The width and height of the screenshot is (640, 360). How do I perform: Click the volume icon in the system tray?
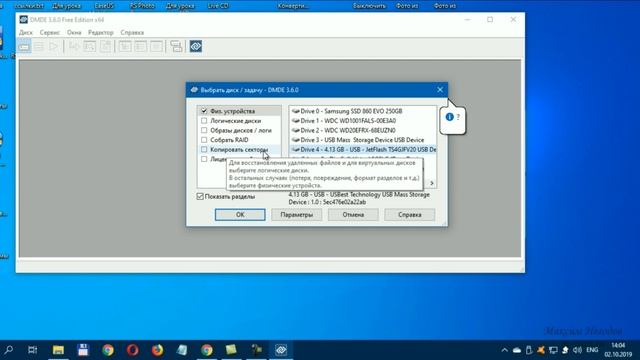pos(577,350)
